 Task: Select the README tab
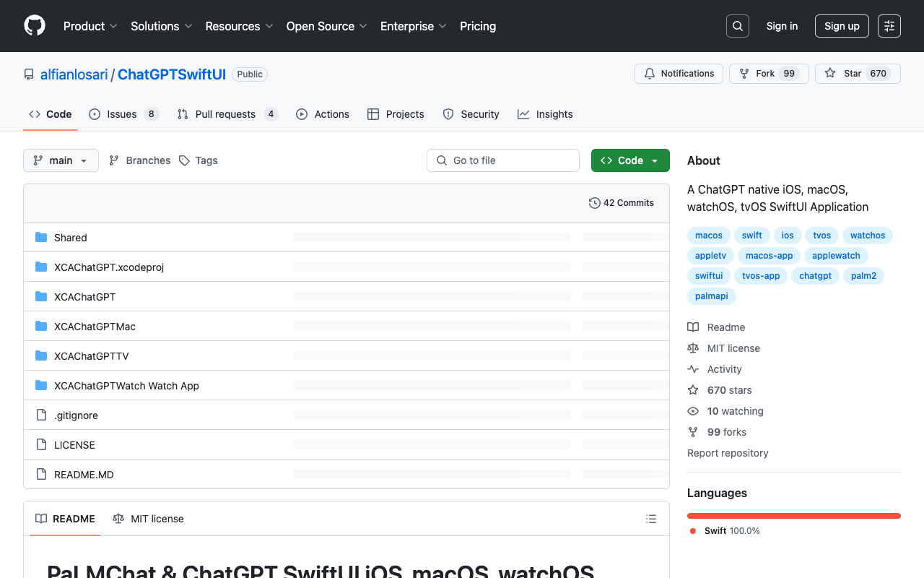coord(65,519)
